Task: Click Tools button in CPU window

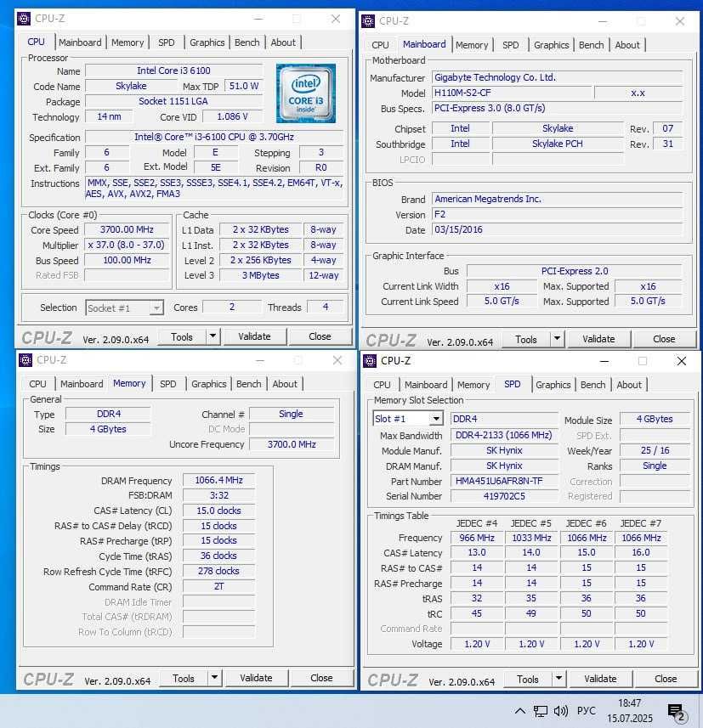Action: [182, 336]
